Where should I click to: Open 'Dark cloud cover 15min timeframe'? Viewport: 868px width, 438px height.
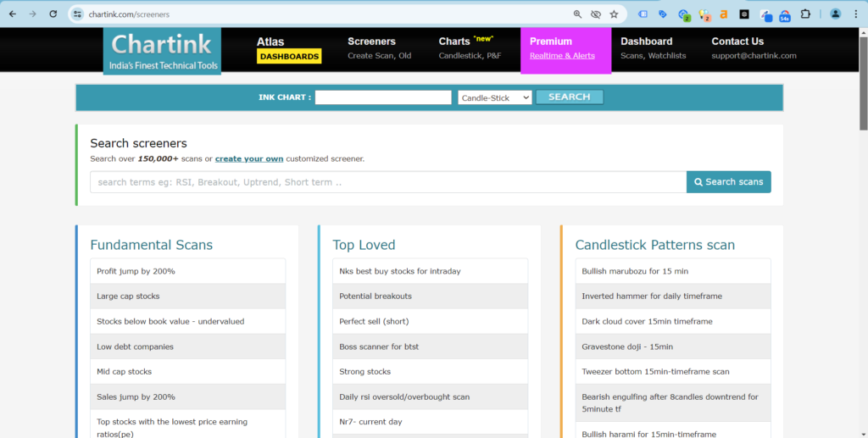[673, 321]
